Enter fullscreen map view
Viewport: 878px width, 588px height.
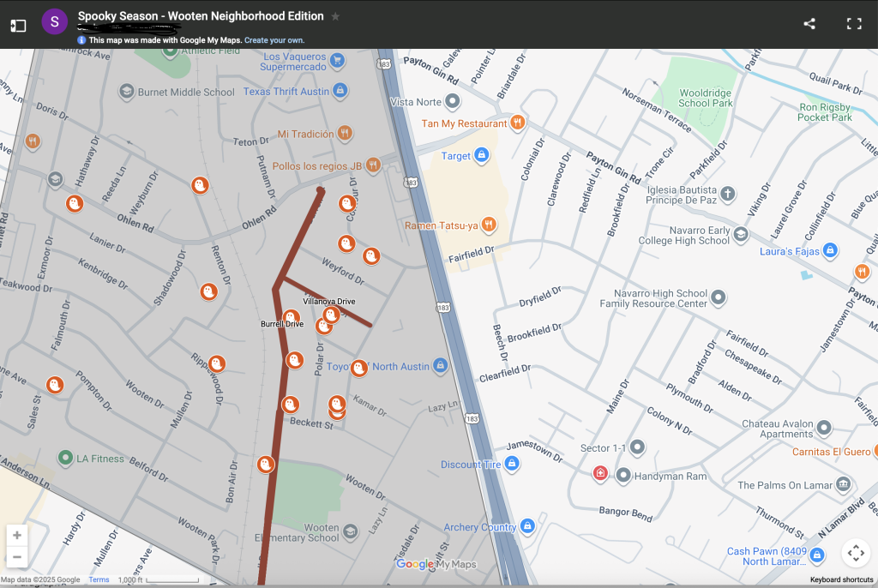coord(854,23)
